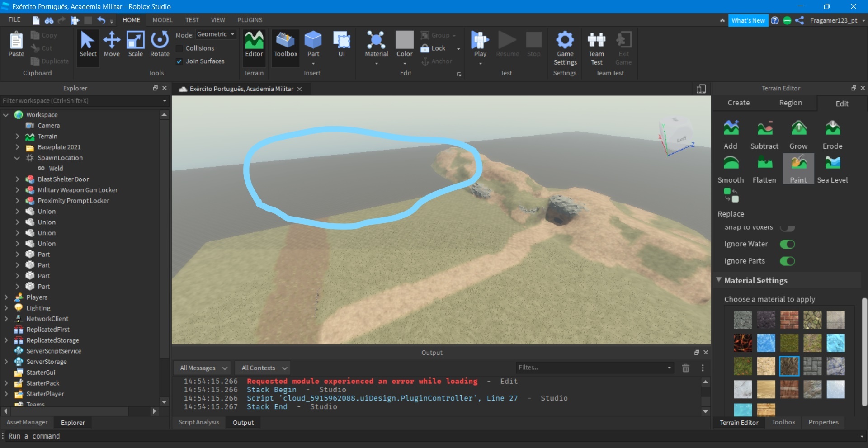Screen dimensions: 868x448
Task: Pick the red brick material swatch
Action: (x=789, y=320)
